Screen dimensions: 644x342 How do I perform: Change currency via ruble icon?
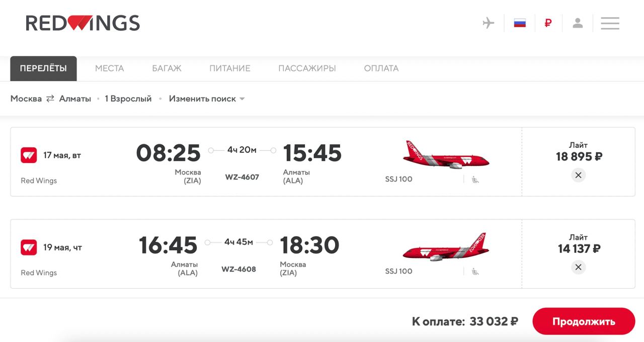[x=548, y=23]
